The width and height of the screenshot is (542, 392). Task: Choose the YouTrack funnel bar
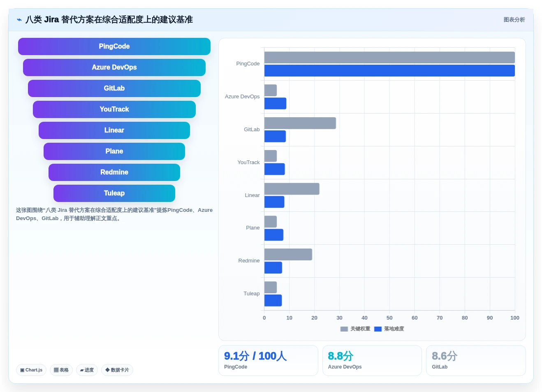point(114,109)
